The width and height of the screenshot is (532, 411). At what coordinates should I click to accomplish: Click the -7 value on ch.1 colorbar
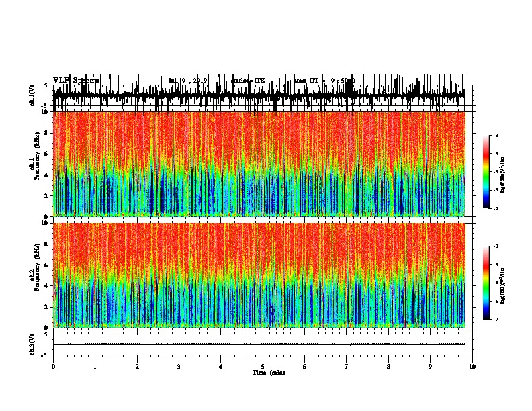[x=496, y=208]
